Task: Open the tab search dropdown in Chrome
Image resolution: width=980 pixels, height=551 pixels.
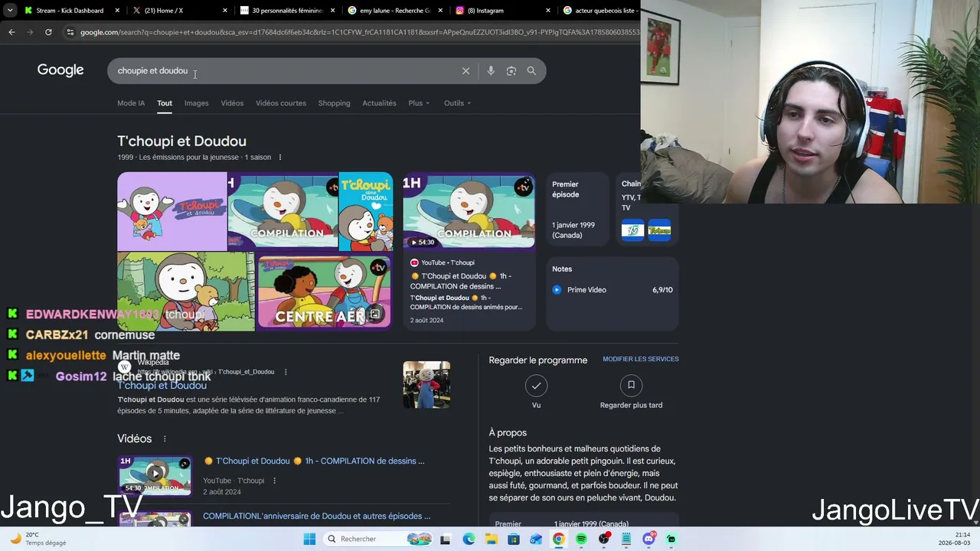Action: tap(9, 11)
